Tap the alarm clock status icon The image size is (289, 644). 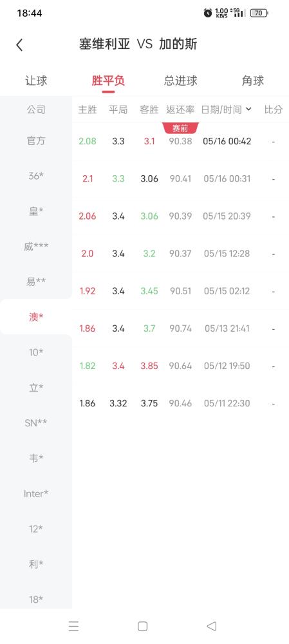208,13
